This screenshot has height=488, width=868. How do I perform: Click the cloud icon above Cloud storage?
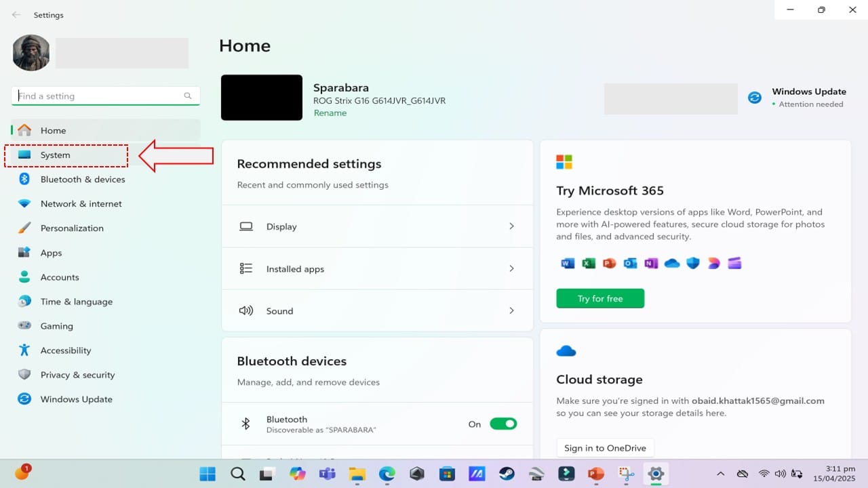[x=566, y=350]
